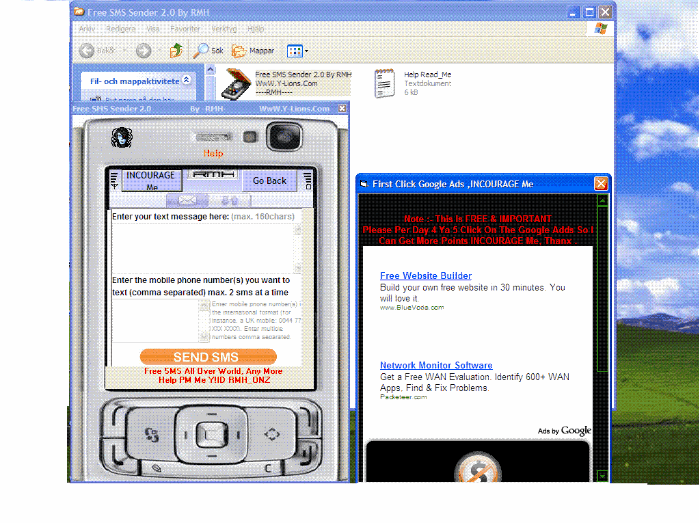Image resolution: width=699 pixels, height=523 pixels.
Task: Click the avatar logo on phone top
Action: coord(122,137)
